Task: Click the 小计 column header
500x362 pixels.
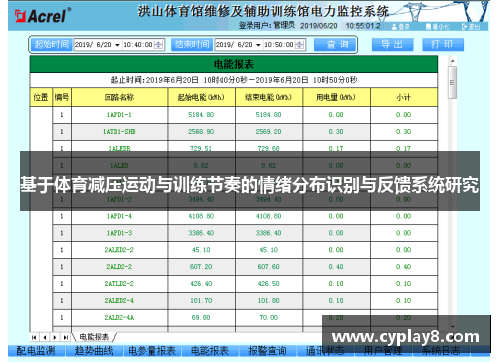Action: [x=404, y=97]
